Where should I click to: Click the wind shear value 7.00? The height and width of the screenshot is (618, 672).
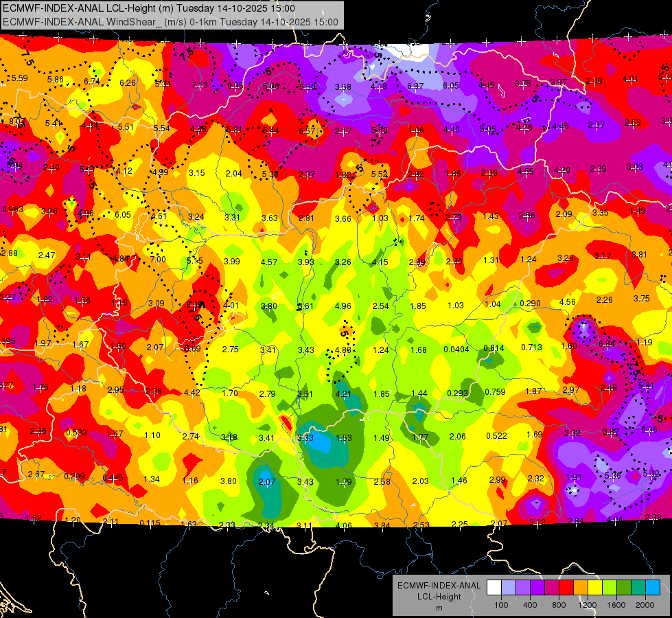[x=158, y=259]
